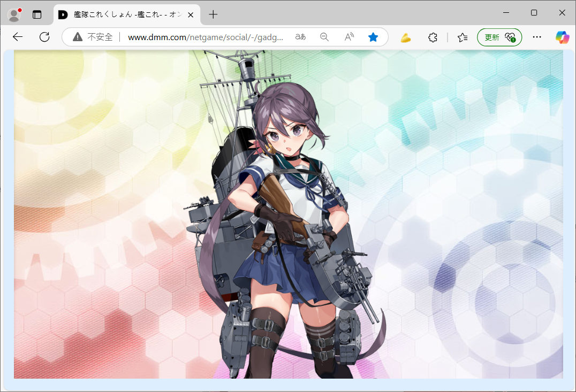Screen dimensions: 576x392
Task: Open the Favorites list icon
Action: pos(463,37)
